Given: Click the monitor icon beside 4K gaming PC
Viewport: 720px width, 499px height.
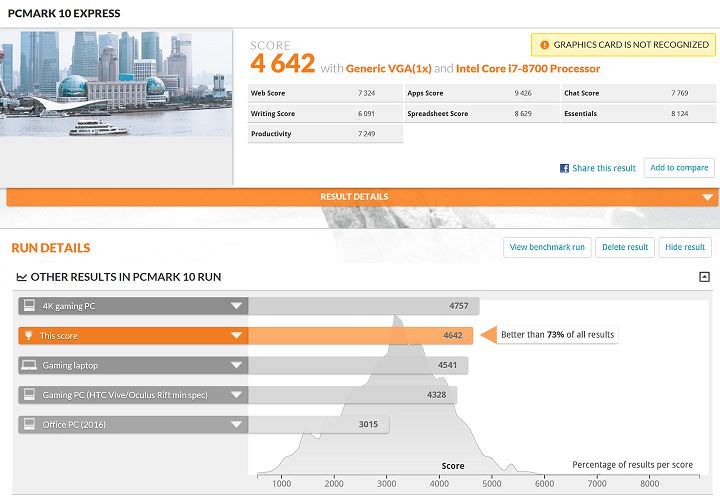Looking at the screenshot, I should (29, 306).
